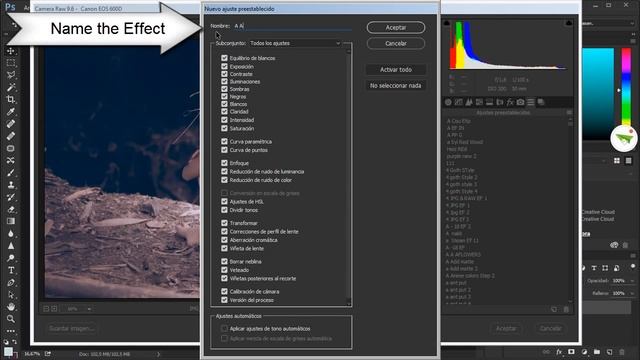Viewport: 640px width, 360px height.
Task: Uncheck the Ajustes de HSL checkbox
Action: click(224, 201)
